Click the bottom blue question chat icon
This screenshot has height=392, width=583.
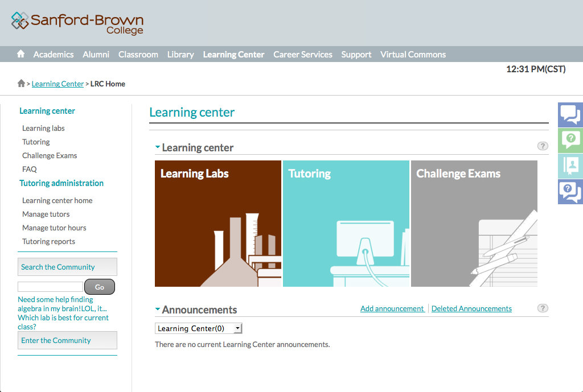pos(570,191)
